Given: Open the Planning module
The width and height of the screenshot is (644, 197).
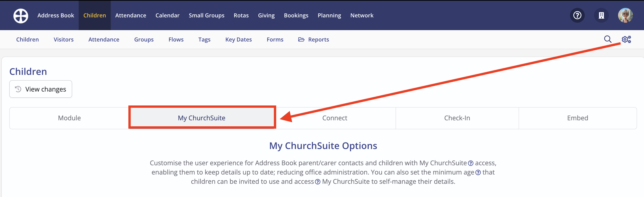Looking at the screenshot, I should [x=329, y=15].
